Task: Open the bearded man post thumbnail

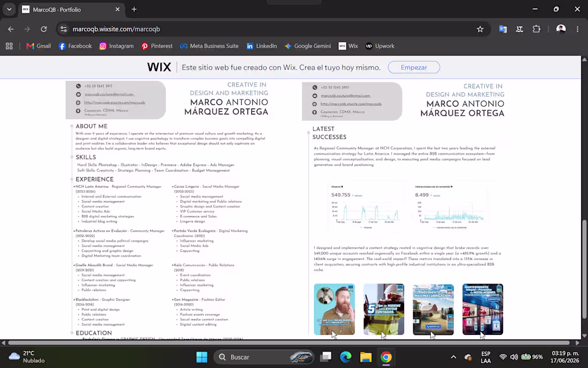Action: 334,309
